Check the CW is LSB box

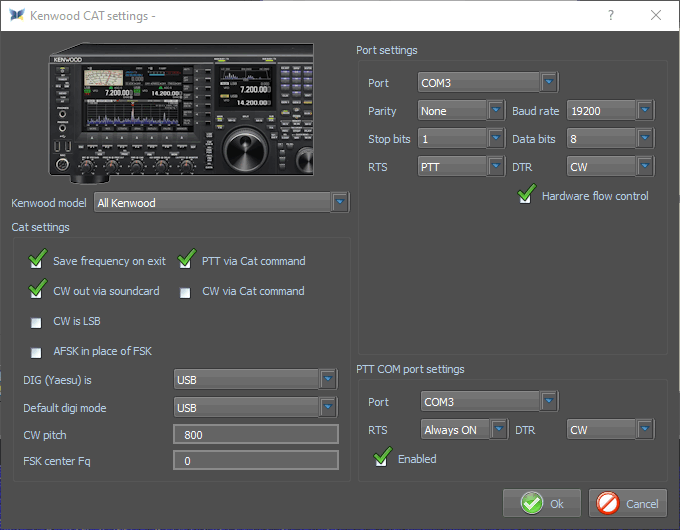pyautogui.click(x=37, y=322)
